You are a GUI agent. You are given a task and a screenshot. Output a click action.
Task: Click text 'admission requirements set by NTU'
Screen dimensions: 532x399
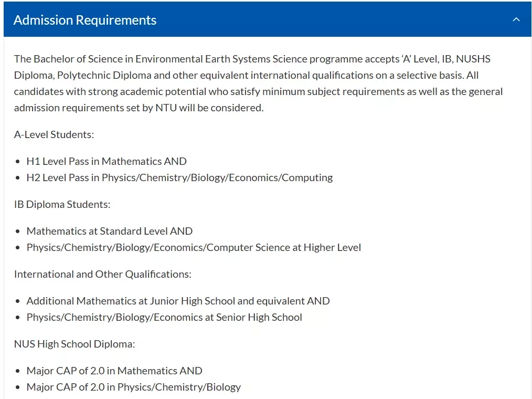click(x=95, y=108)
